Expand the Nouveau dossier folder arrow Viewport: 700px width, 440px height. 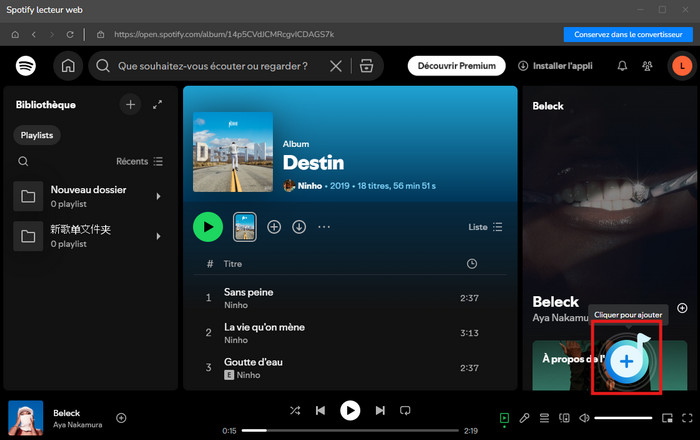(158, 196)
